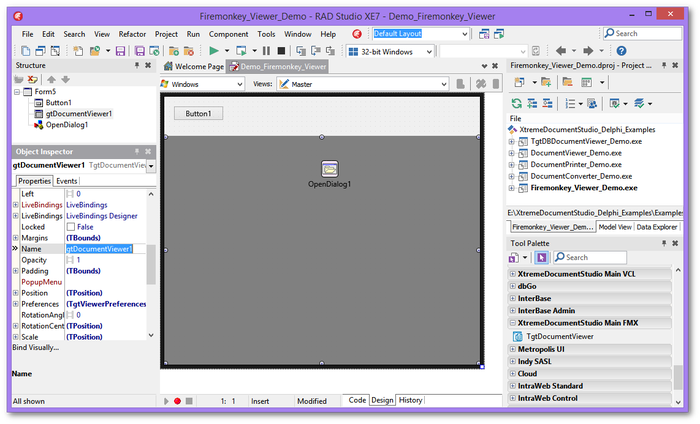Switch to the Welcome Page tab

pyautogui.click(x=194, y=66)
